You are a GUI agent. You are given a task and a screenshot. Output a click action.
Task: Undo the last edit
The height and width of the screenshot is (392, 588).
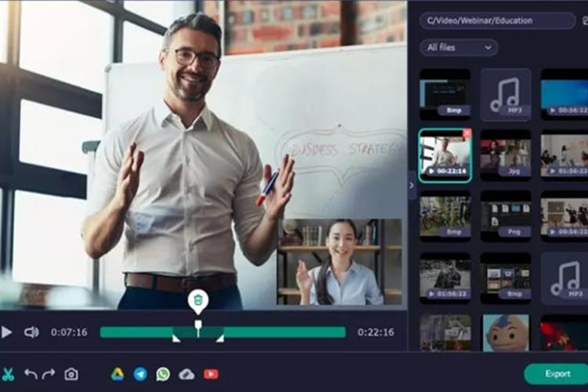pos(31,374)
